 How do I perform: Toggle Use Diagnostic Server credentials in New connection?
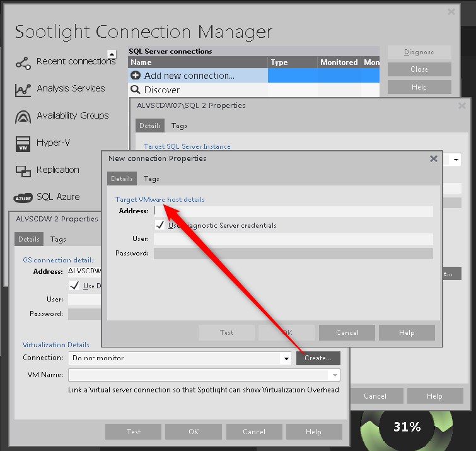160,225
